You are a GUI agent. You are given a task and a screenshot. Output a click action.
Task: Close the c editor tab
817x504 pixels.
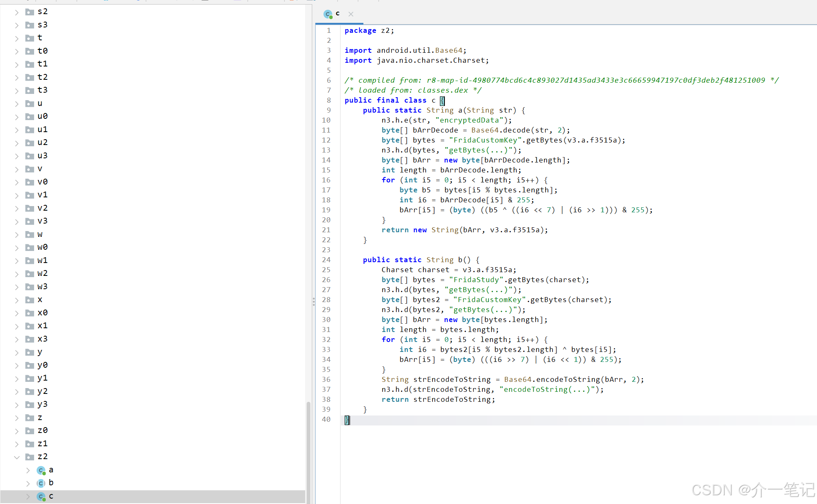pyautogui.click(x=351, y=14)
